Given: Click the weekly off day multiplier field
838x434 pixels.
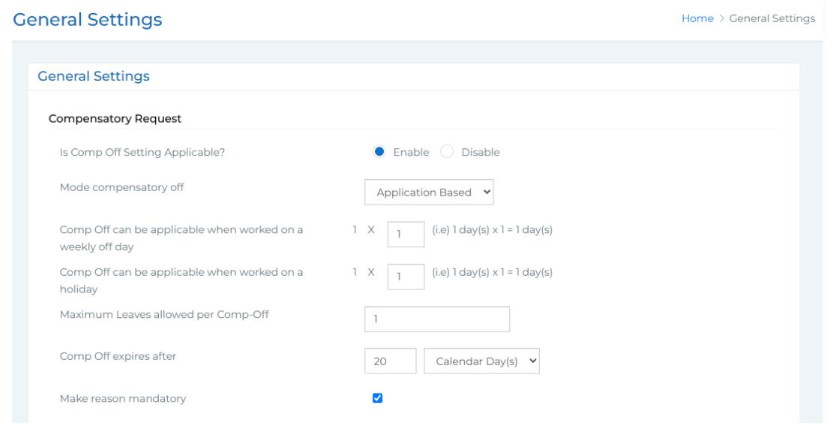Looking at the screenshot, I should pyautogui.click(x=405, y=235).
